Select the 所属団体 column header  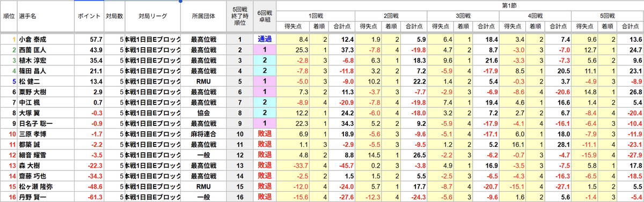pos(203,16)
